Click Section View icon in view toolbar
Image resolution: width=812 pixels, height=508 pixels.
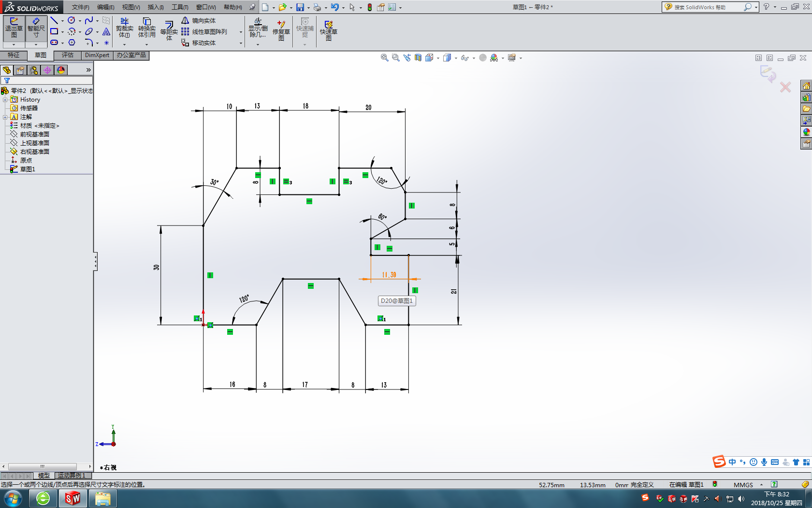point(418,58)
